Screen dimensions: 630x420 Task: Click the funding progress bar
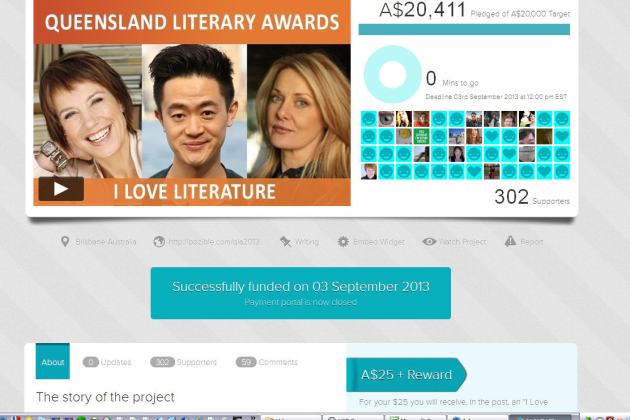[464, 29]
